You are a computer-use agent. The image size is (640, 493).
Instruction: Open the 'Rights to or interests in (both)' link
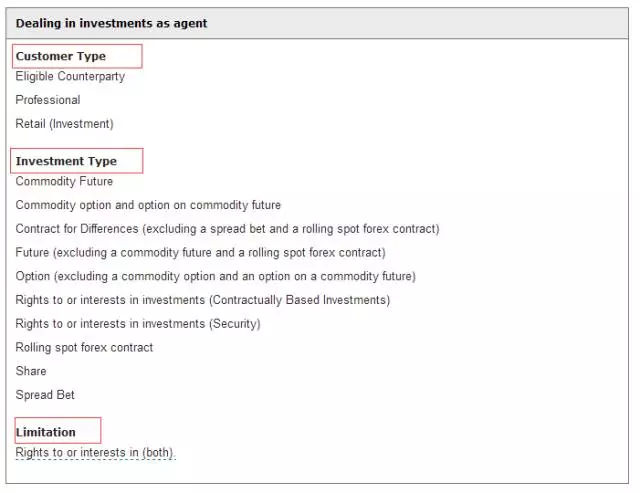pyautogui.click(x=95, y=453)
